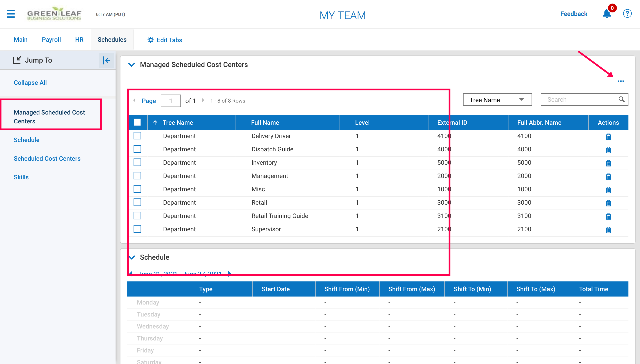Collapse the Jump To sidebar panel
Image resolution: width=640 pixels, height=364 pixels.
tap(106, 60)
